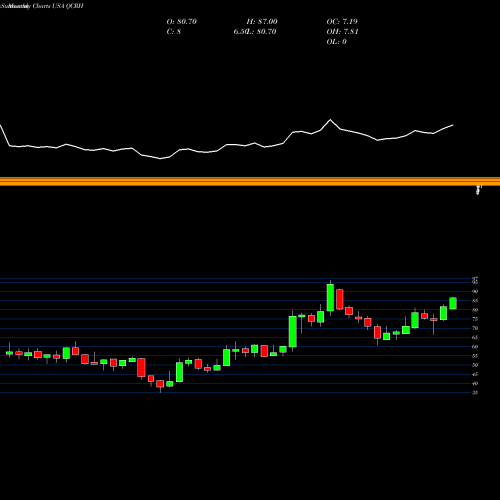Screen dimensions: 500x500
Task: Click the 65 price axis label
Action: point(475,337)
